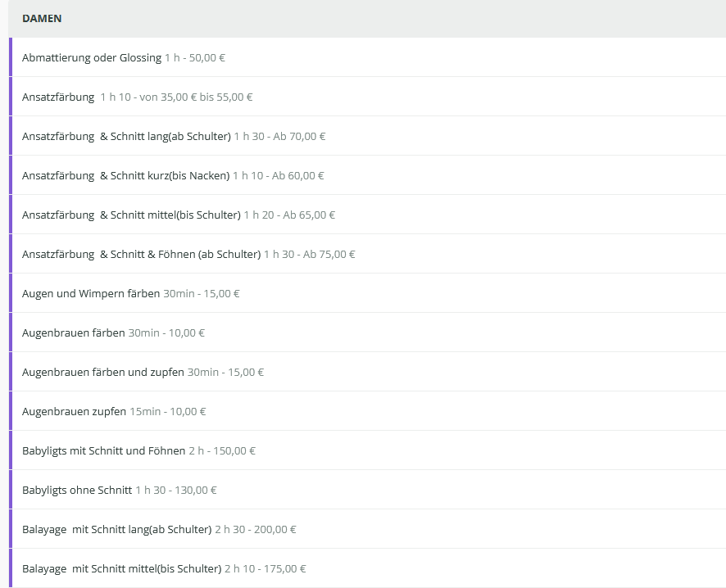The width and height of the screenshot is (726, 588).
Task: Click the 'Ab 75,00 €' price label
Action: click(329, 255)
